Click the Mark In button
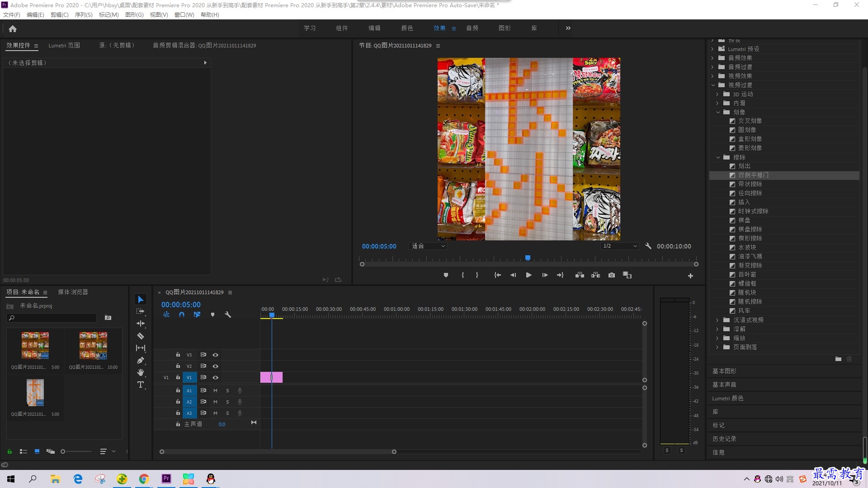868x488 pixels. pyautogui.click(x=462, y=275)
